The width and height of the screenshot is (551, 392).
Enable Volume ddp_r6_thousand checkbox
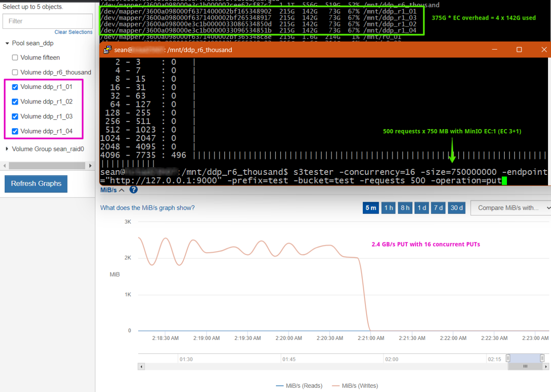pos(15,72)
